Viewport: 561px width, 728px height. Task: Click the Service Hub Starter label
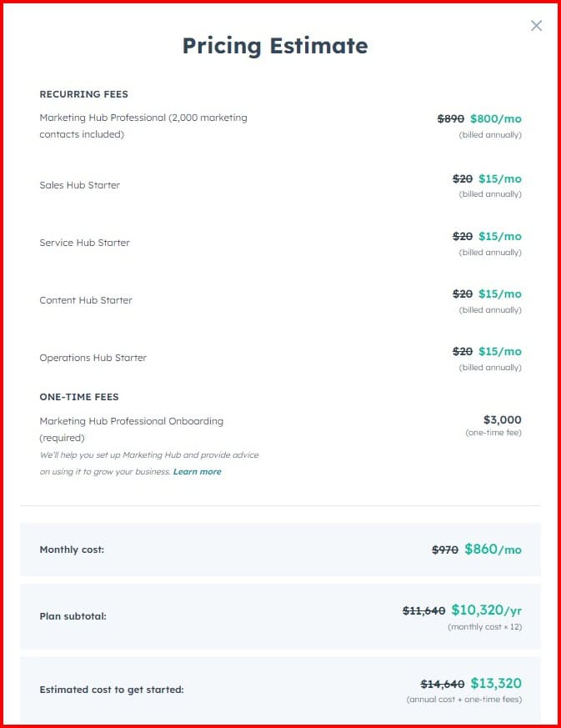point(85,243)
